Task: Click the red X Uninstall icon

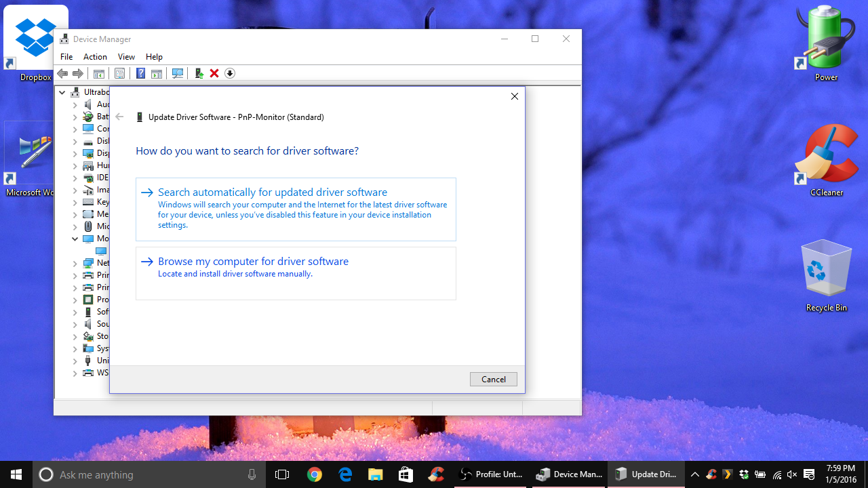Action: click(x=214, y=73)
